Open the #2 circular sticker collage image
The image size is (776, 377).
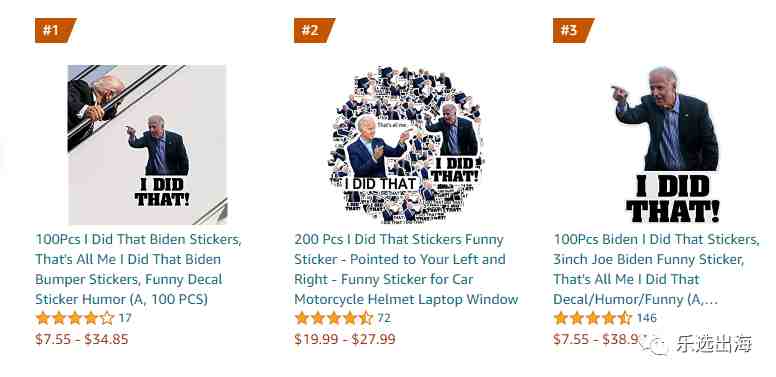coord(406,144)
